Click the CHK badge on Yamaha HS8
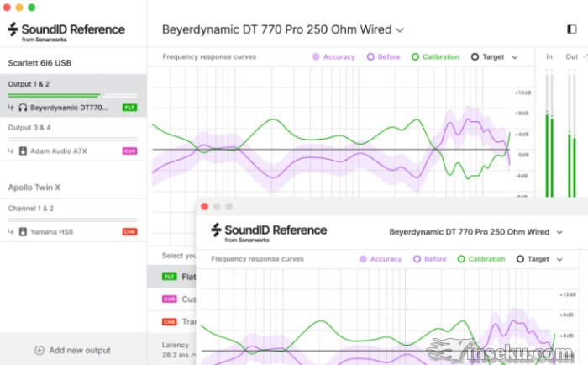This screenshot has height=365, width=588. click(x=129, y=231)
